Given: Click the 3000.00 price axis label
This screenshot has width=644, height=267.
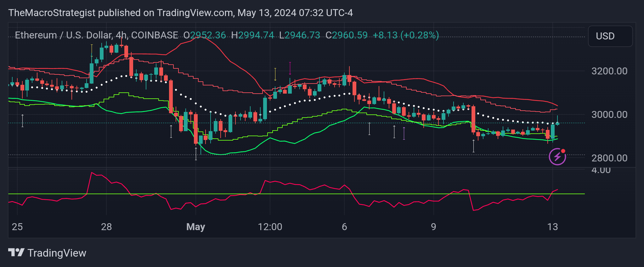Looking at the screenshot, I should [x=609, y=115].
